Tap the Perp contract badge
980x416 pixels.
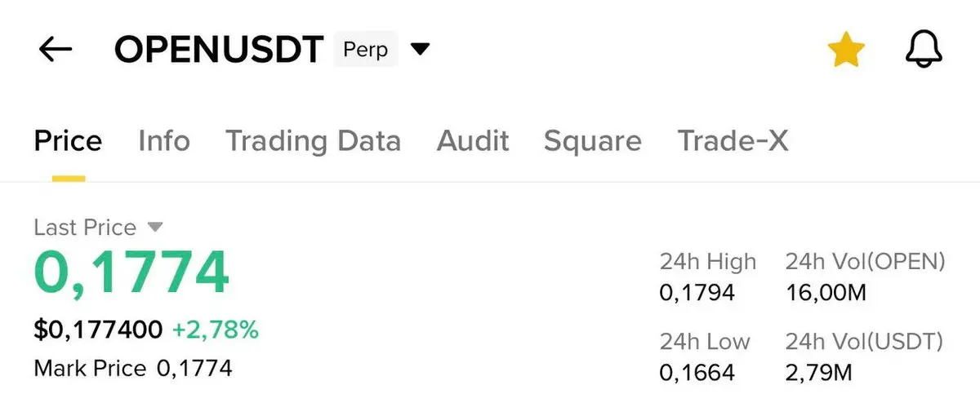point(365,50)
